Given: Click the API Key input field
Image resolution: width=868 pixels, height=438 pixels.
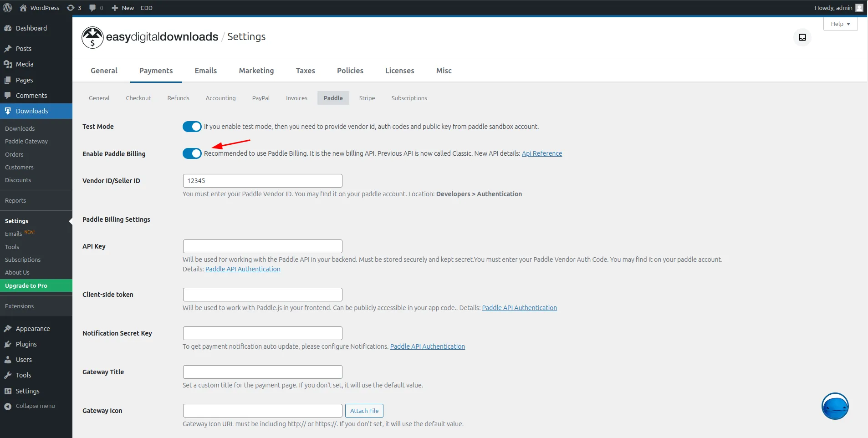Looking at the screenshot, I should [263, 246].
